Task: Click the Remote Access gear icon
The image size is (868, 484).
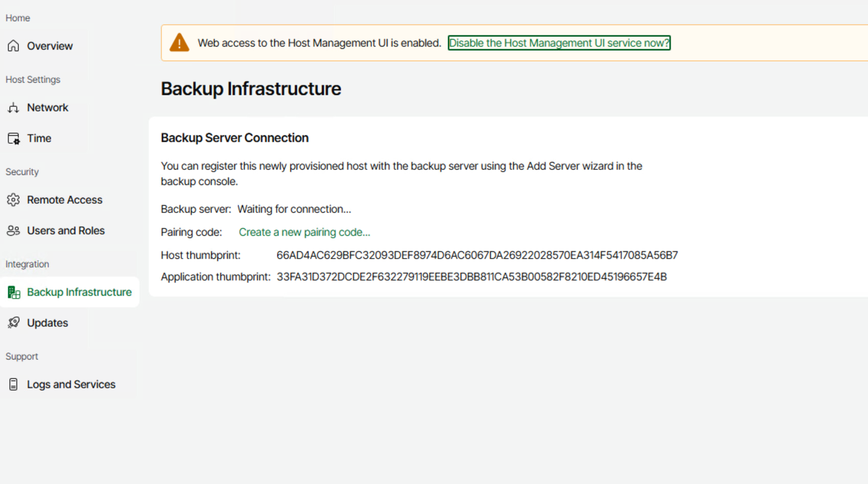Action: tap(13, 200)
